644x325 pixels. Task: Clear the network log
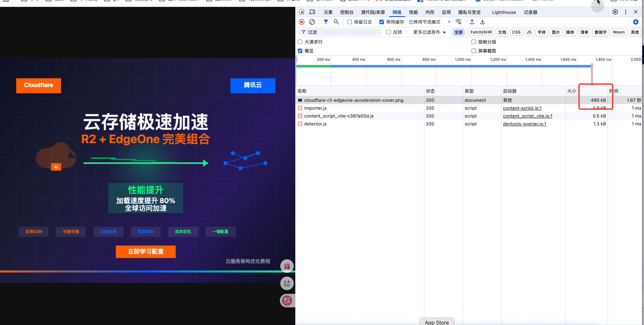point(312,22)
